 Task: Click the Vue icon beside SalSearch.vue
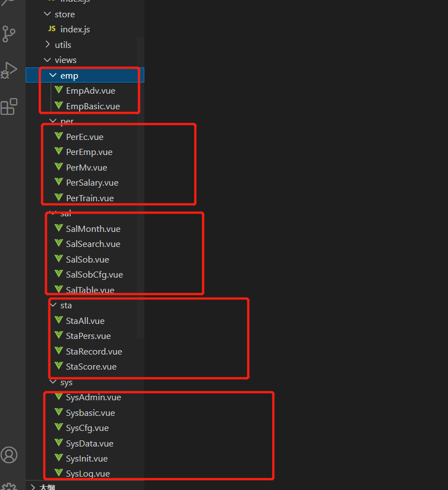tap(59, 243)
